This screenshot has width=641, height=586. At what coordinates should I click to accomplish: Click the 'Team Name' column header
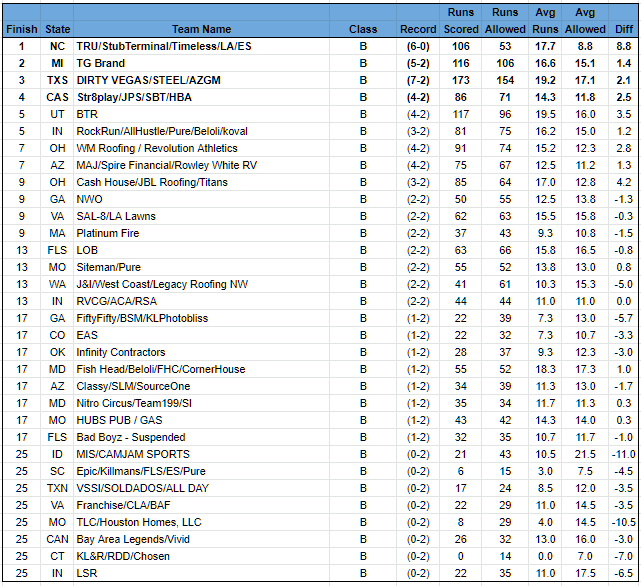pos(201,29)
